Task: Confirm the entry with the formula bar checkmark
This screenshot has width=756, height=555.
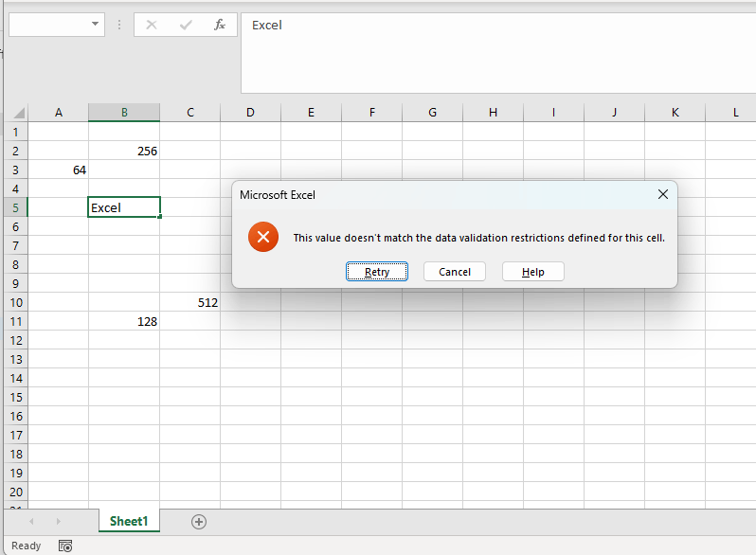Action: click(186, 25)
